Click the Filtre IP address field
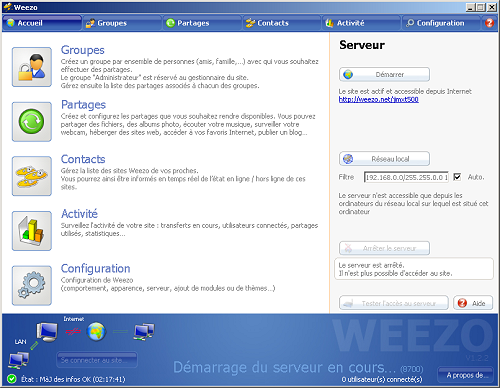This screenshot has height=388, width=500. (x=407, y=177)
